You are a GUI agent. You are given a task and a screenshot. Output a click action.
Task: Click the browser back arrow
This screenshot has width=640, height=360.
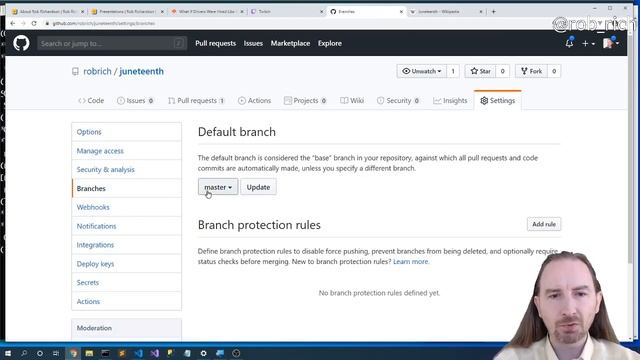(12, 23)
